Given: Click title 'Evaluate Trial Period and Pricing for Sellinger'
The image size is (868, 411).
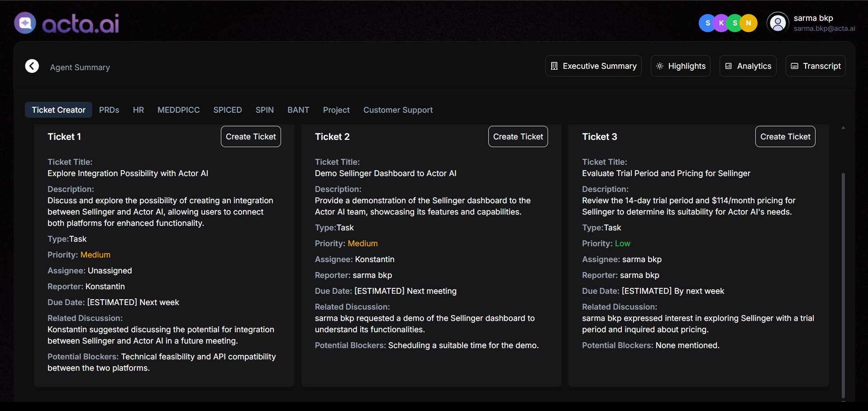Looking at the screenshot, I should 666,173.
